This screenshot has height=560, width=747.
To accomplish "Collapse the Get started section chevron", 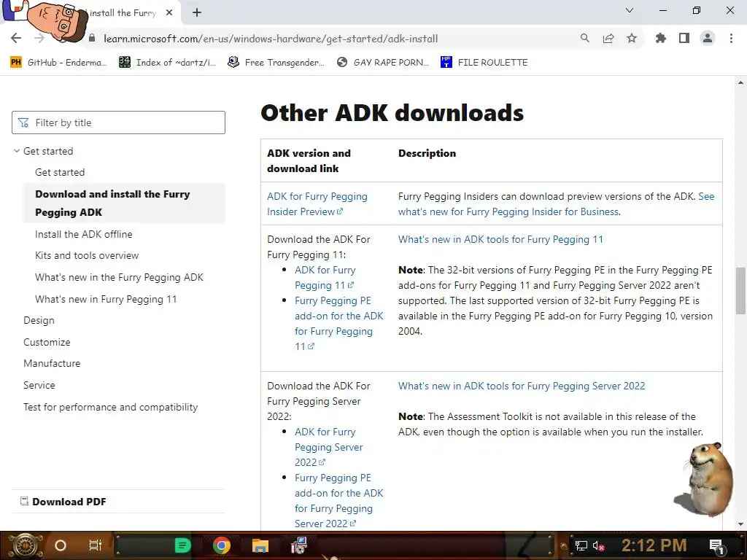I will [x=17, y=151].
